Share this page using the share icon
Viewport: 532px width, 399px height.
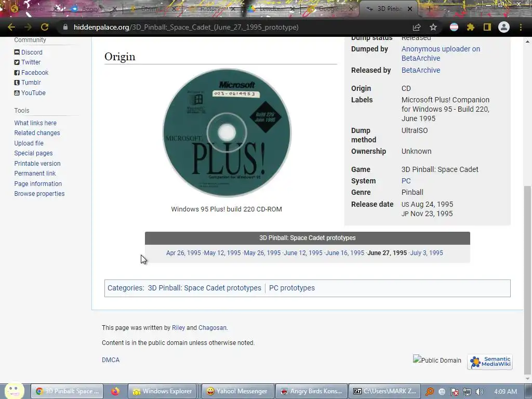tap(417, 27)
